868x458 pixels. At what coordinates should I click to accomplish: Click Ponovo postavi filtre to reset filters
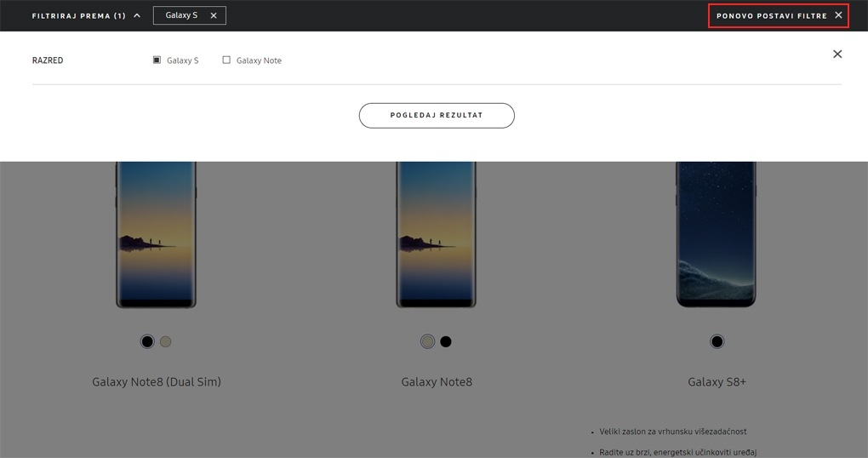[x=779, y=15]
